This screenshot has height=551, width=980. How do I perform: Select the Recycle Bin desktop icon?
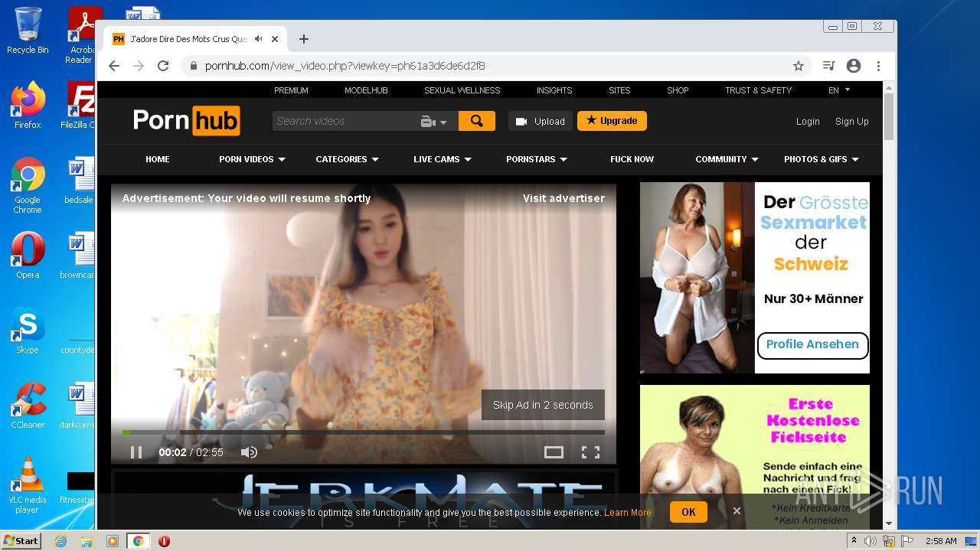coord(28,31)
